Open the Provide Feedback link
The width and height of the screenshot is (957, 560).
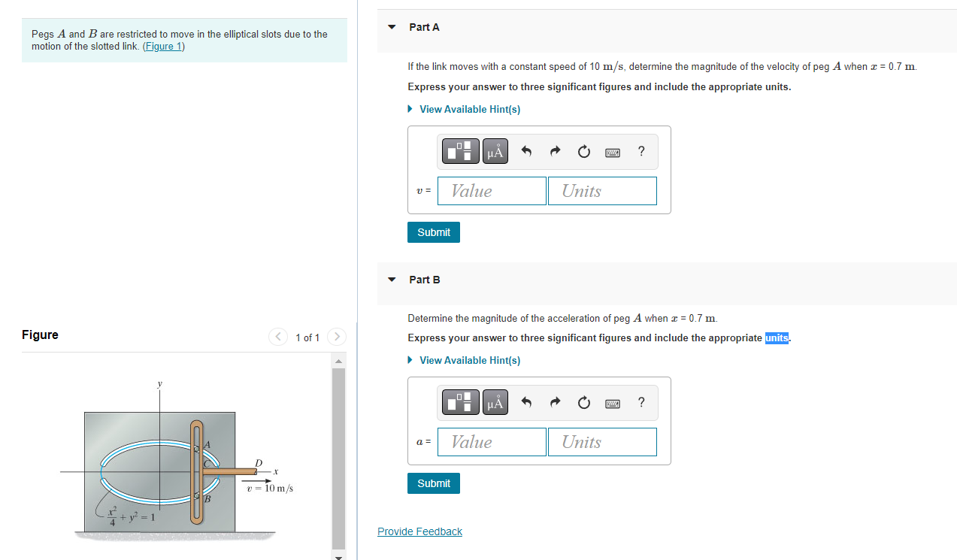[x=419, y=531]
